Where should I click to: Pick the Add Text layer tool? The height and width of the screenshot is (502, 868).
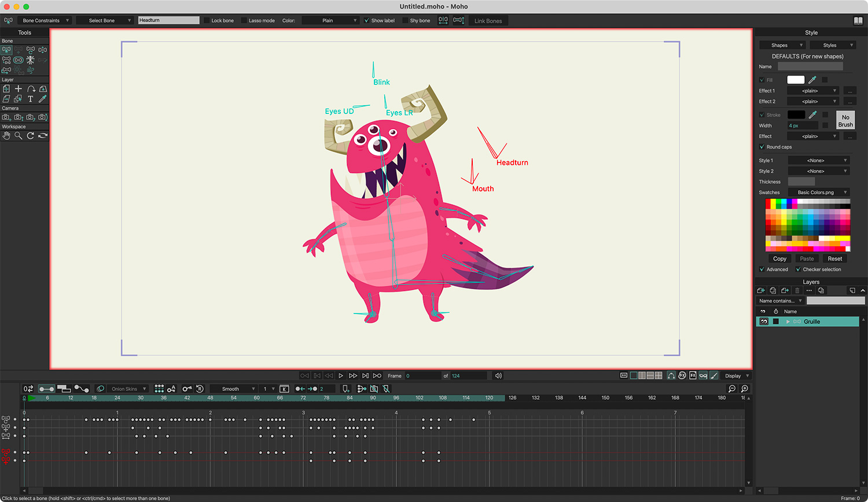point(31,99)
